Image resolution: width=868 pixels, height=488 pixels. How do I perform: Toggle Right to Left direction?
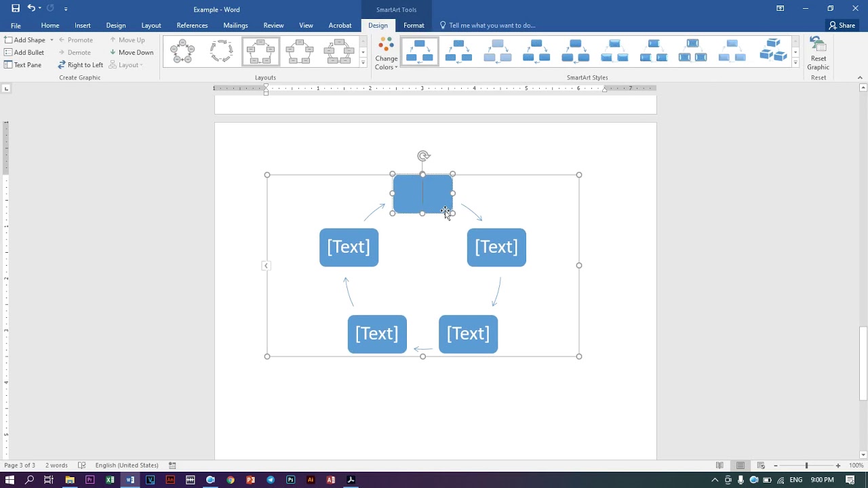(x=80, y=65)
